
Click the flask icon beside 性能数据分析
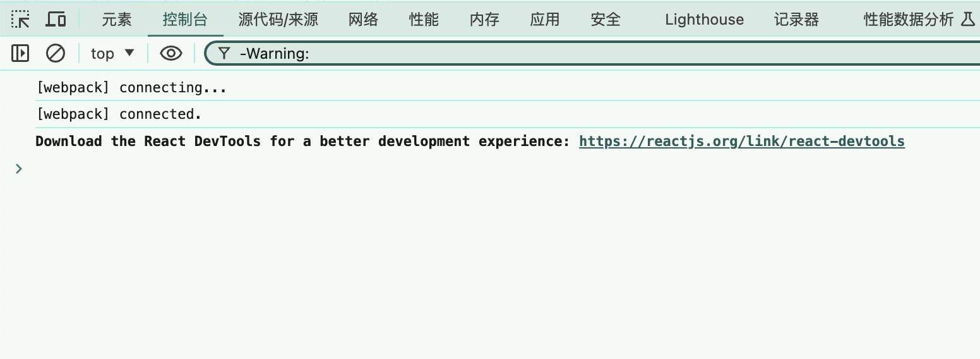[967, 20]
